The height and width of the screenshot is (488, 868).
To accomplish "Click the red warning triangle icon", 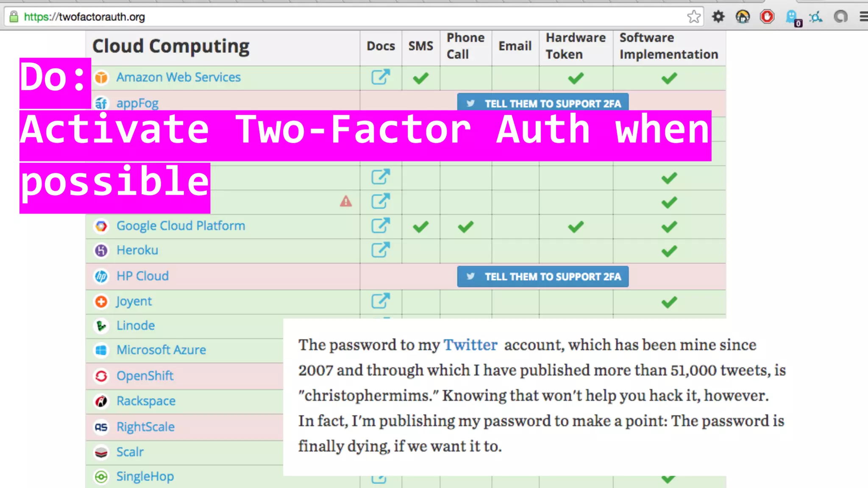I will pyautogui.click(x=346, y=201).
